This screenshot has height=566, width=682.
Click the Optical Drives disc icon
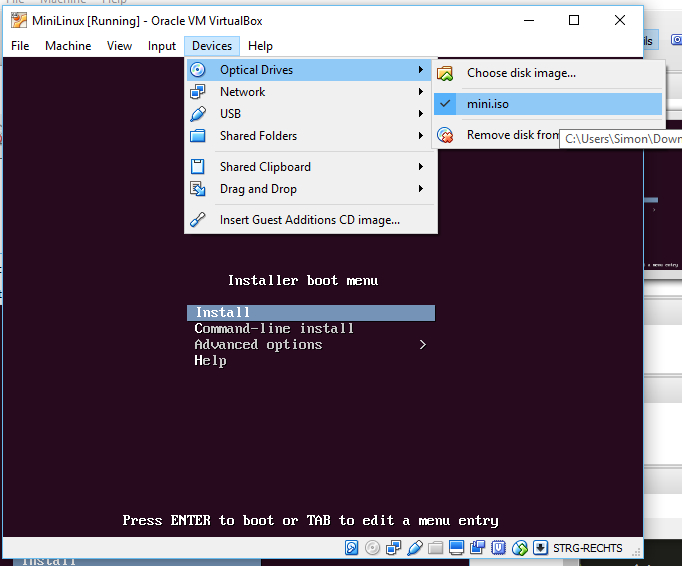(x=197, y=70)
